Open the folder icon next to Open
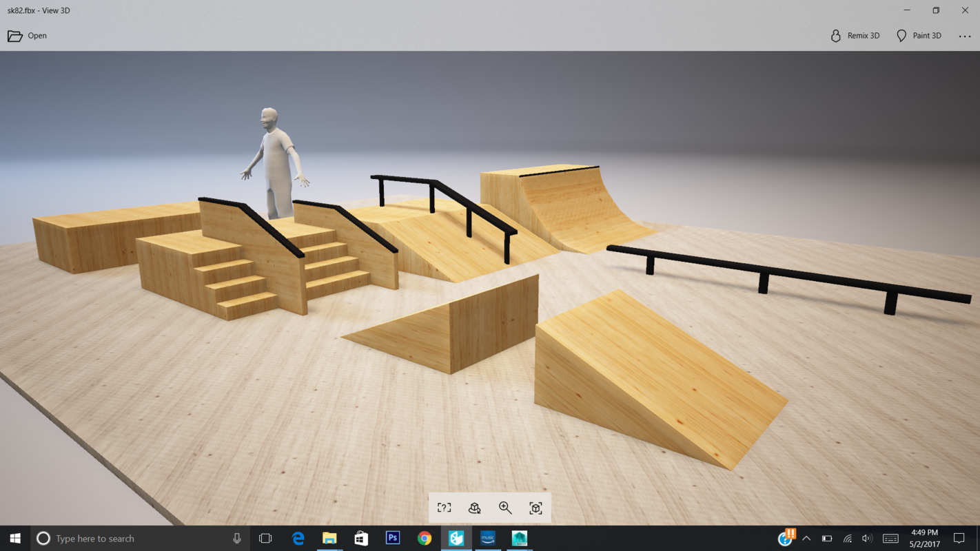980x551 pixels. pyautogui.click(x=15, y=35)
